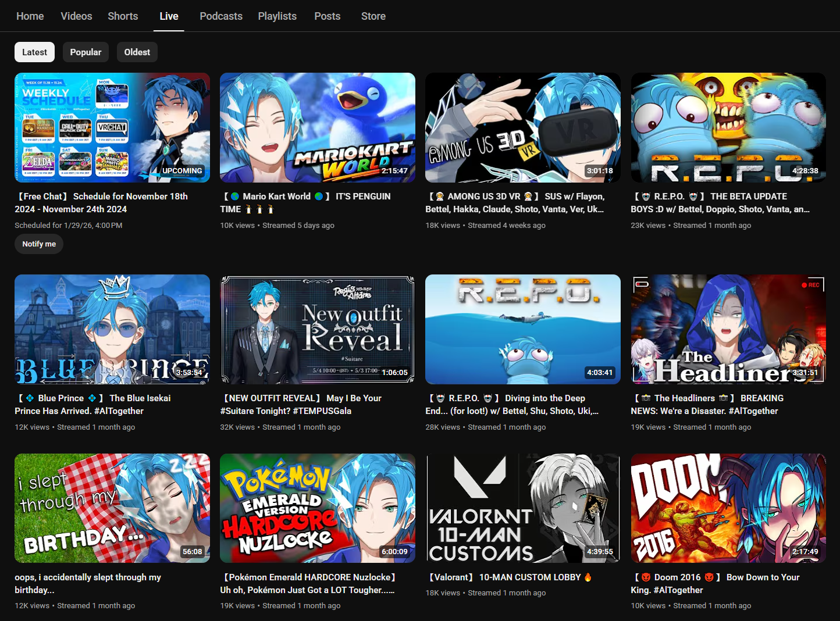Viewport: 840px width, 621px height.
Task: Switch to the Shorts tab
Action: (123, 16)
